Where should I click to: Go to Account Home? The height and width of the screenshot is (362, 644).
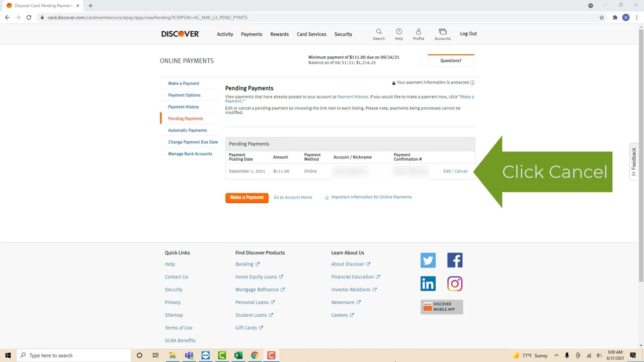tap(293, 197)
